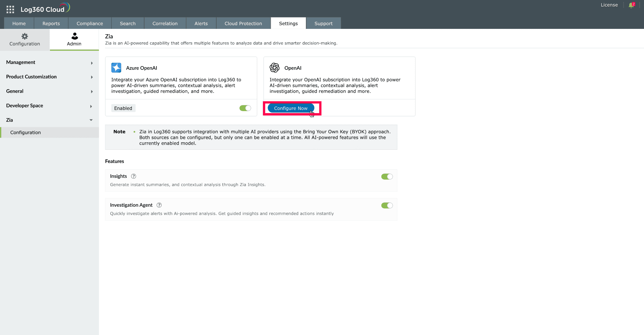Click the Investigation Agent feature label

pos(131,205)
